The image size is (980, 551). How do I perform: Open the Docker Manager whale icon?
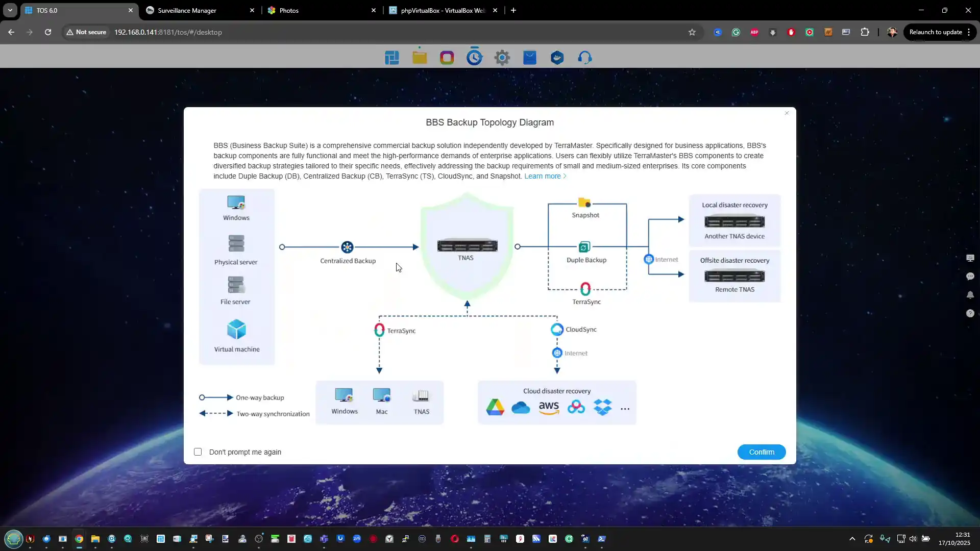click(x=557, y=58)
